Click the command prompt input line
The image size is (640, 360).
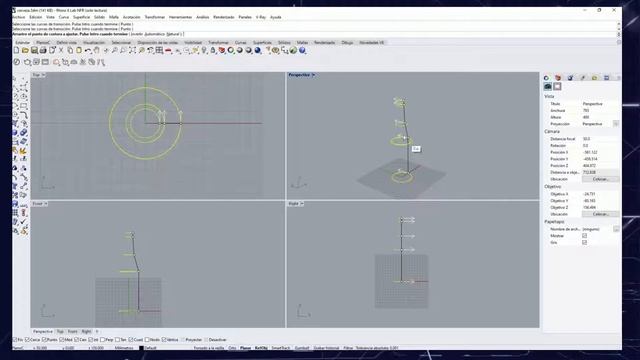pos(314,34)
